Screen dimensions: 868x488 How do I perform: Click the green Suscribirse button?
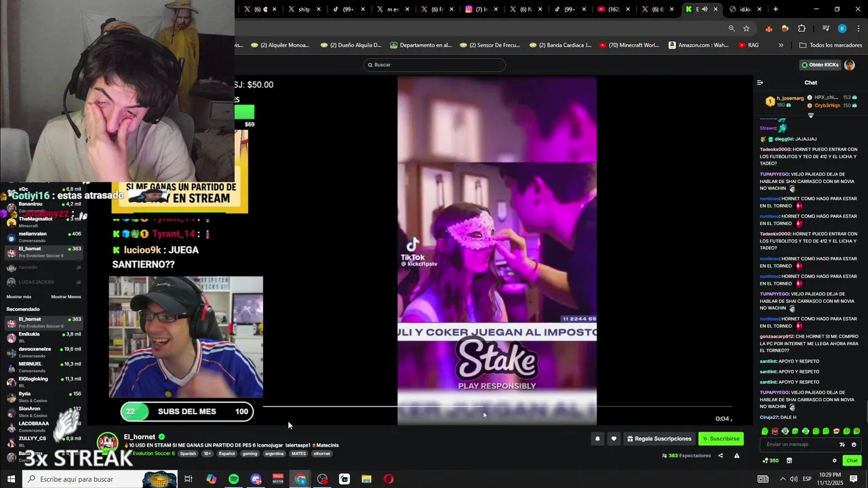(721, 439)
